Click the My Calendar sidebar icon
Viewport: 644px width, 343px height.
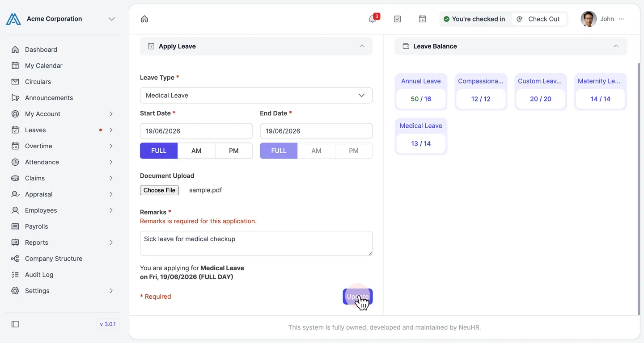coord(15,66)
